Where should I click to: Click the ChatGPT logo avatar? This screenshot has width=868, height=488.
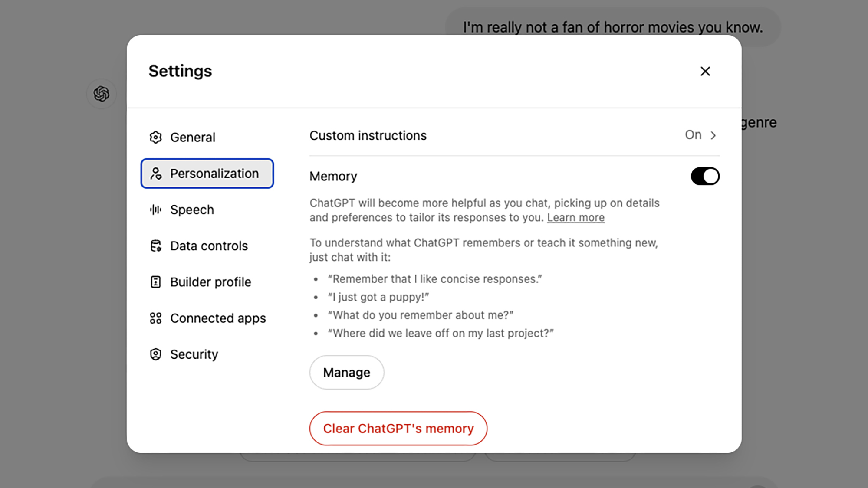[x=102, y=94]
